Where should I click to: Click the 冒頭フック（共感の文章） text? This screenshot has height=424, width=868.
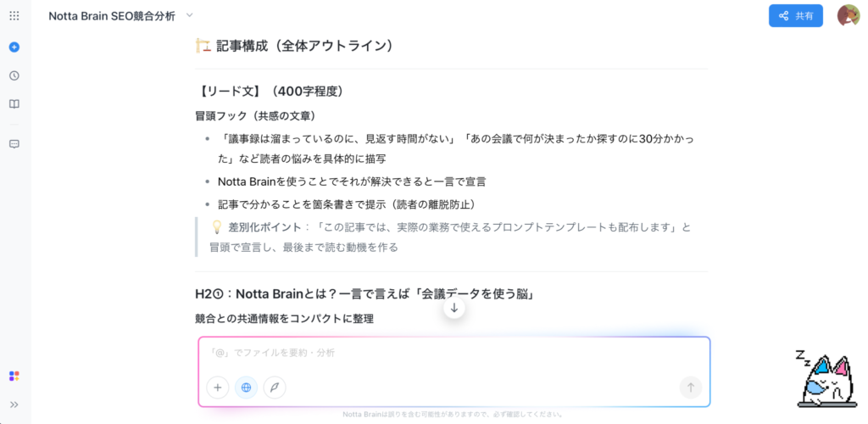click(255, 115)
